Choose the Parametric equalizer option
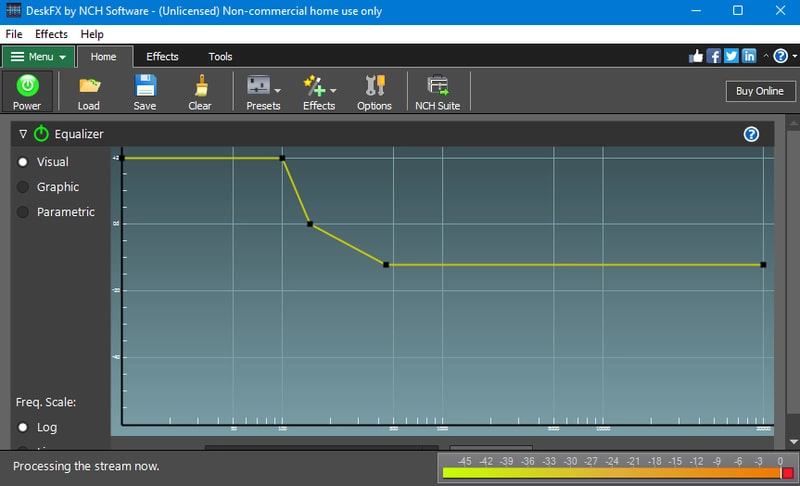Image resolution: width=800 pixels, height=486 pixels. (23, 212)
